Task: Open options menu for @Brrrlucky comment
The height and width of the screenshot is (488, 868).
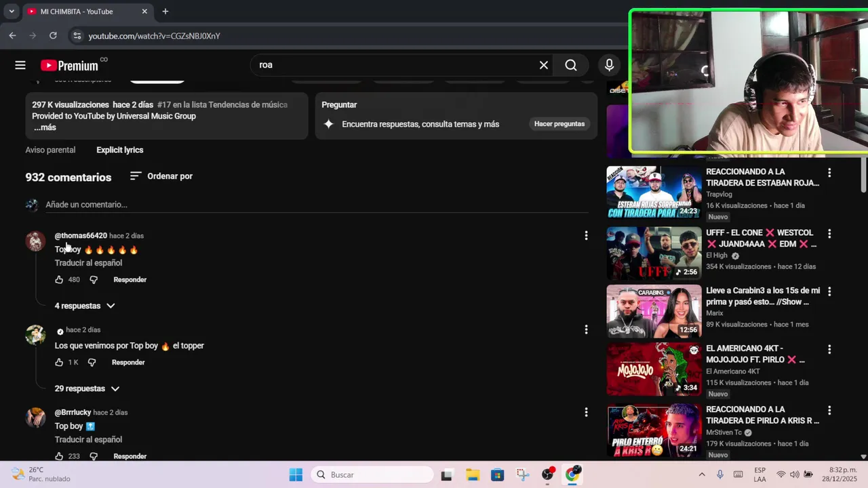Action: [x=586, y=412]
